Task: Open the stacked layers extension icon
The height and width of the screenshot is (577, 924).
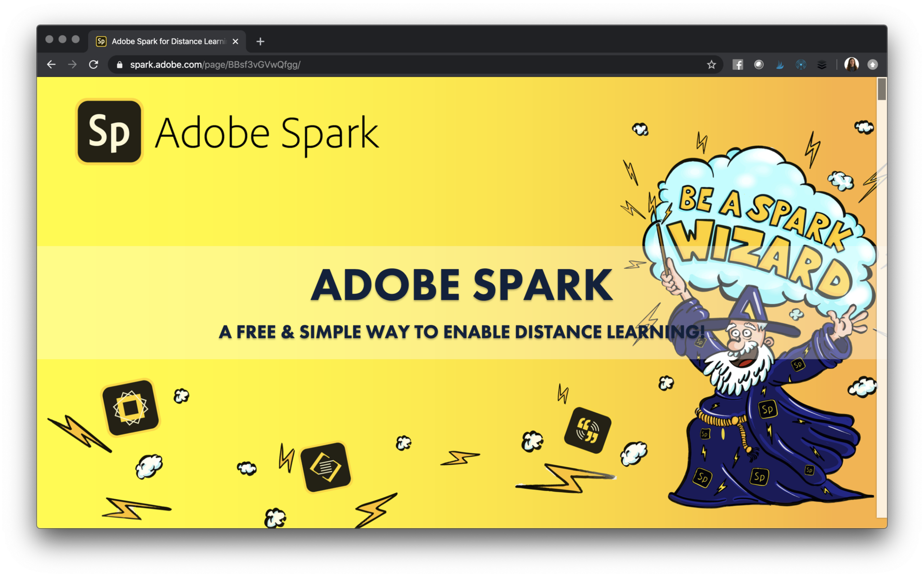Action: click(x=822, y=65)
